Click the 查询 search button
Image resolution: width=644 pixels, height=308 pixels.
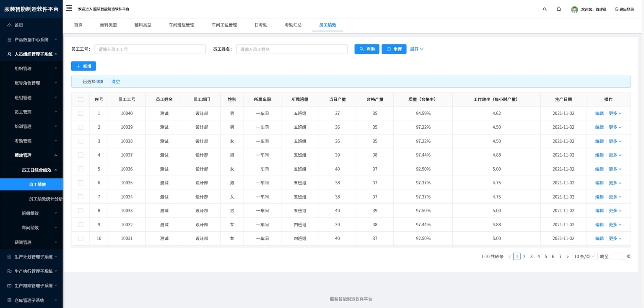[x=367, y=49]
